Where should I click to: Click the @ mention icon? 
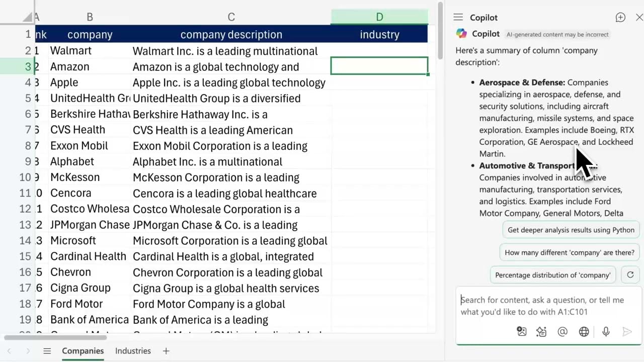tap(562, 331)
